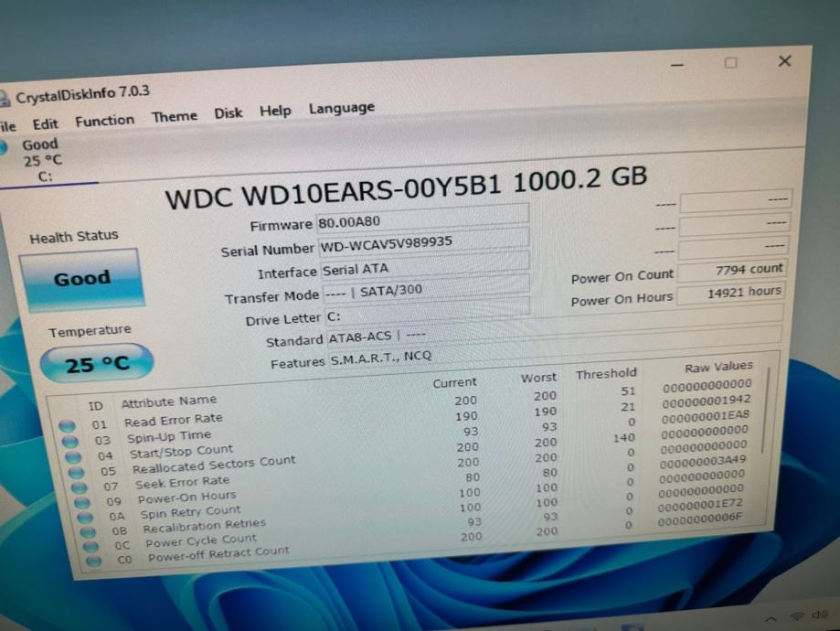This screenshot has width=840, height=631.
Task: Expand the hidden icons chevron in taskbar
Action: [x=771, y=619]
